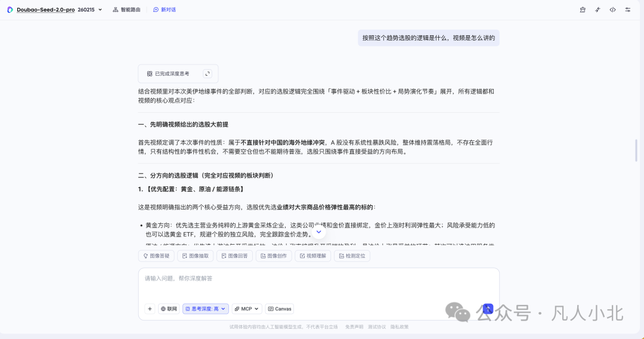Click the Doubao logo icon

[10, 10]
